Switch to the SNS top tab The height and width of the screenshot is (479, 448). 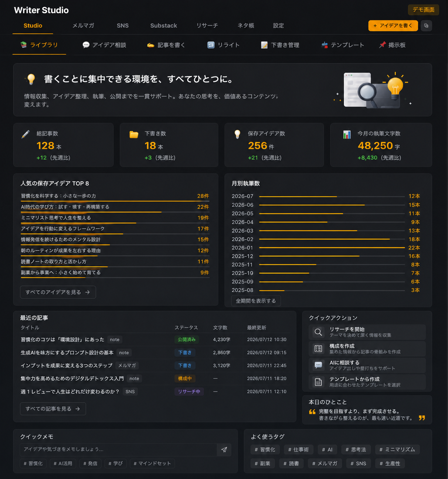pyautogui.click(x=123, y=25)
